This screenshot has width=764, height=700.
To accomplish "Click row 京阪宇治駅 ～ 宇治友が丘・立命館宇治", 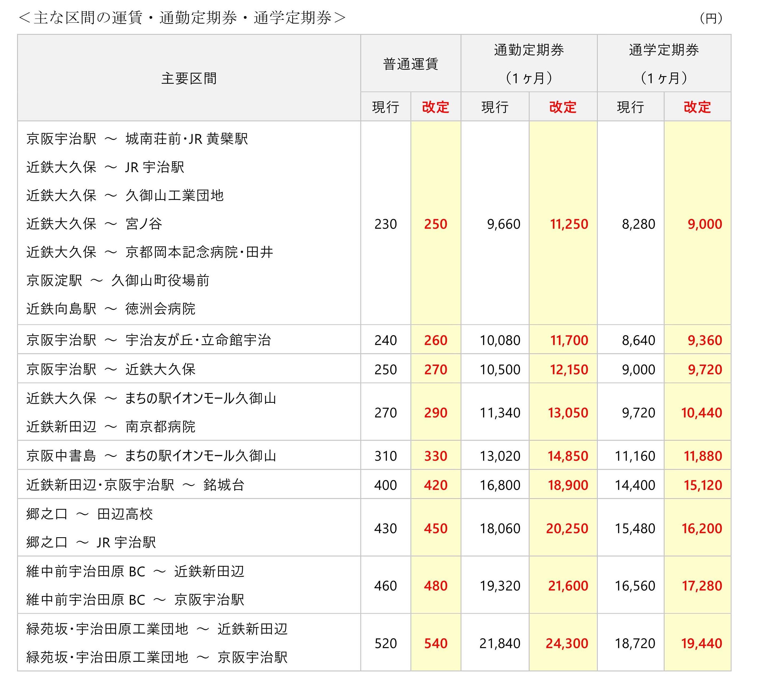I will (x=149, y=340).
